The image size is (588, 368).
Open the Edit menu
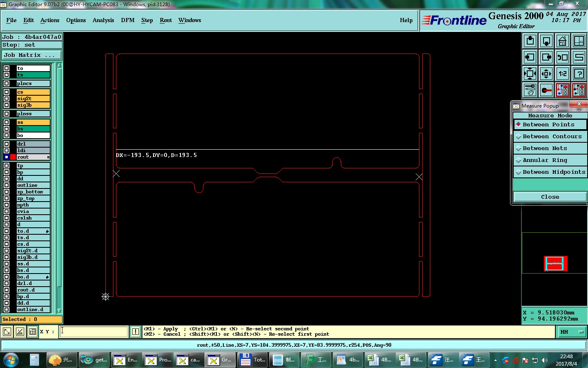29,20
